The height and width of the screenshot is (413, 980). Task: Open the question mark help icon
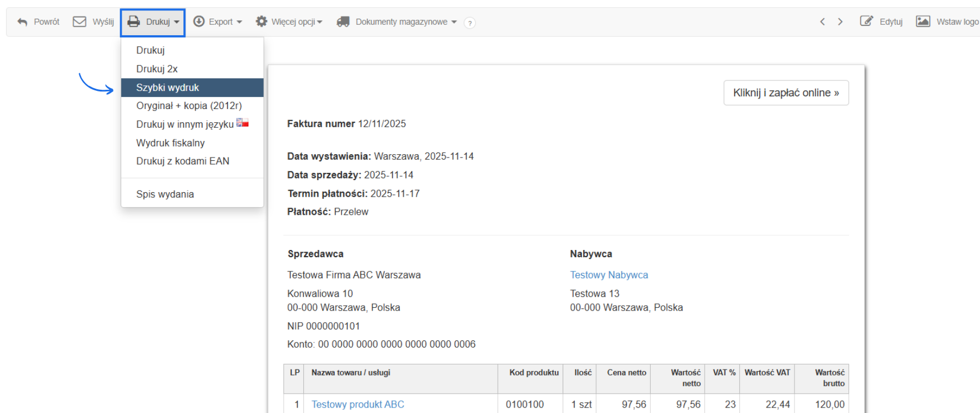coord(470,23)
